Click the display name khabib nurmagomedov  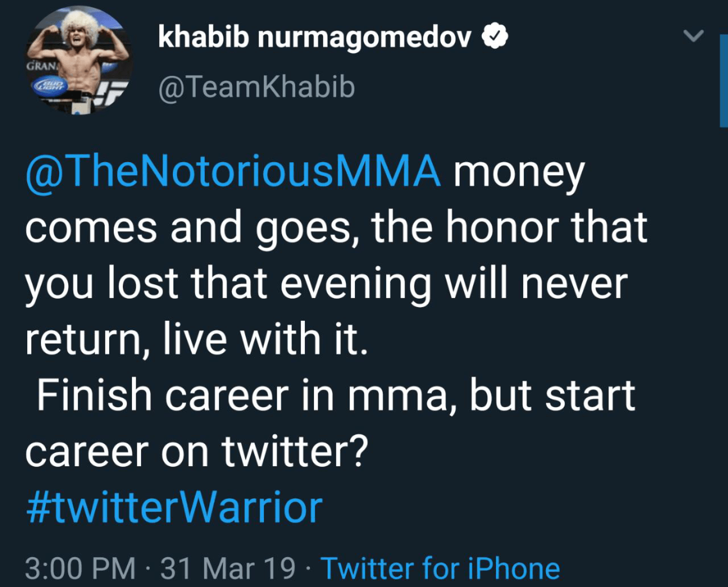point(314,36)
